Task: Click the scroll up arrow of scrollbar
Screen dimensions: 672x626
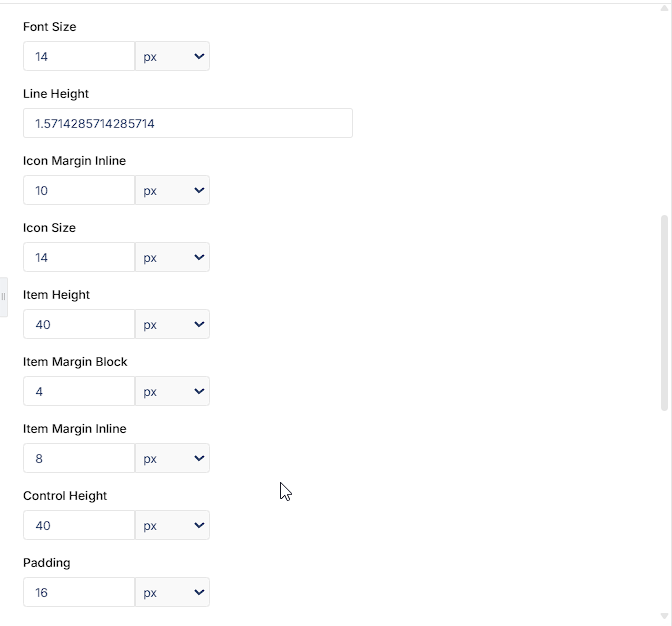Action: 664,8
